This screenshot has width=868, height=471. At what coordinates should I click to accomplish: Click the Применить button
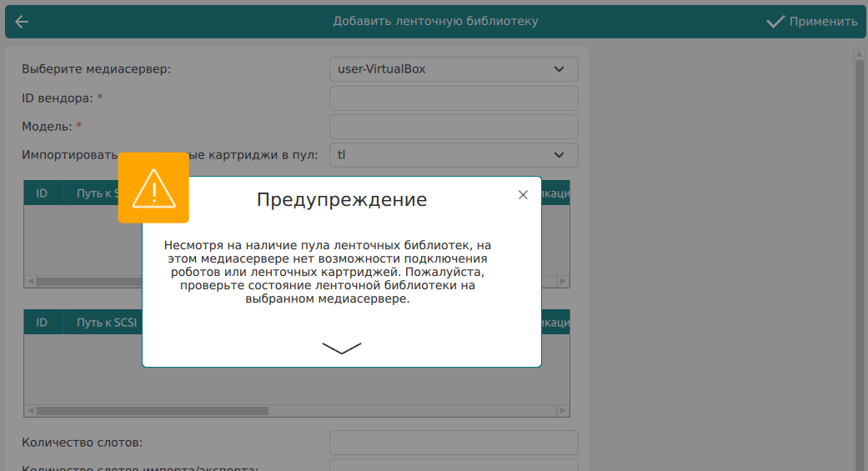click(811, 22)
